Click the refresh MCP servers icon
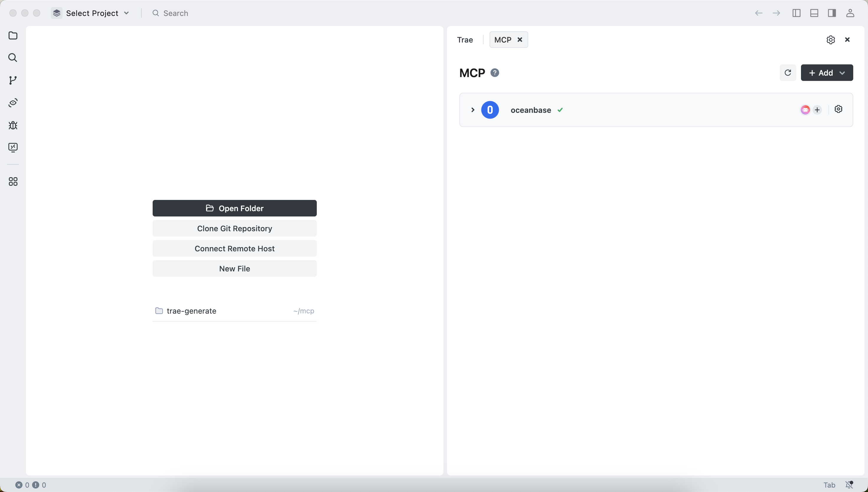 pyautogui.click(x=788, y=73)
